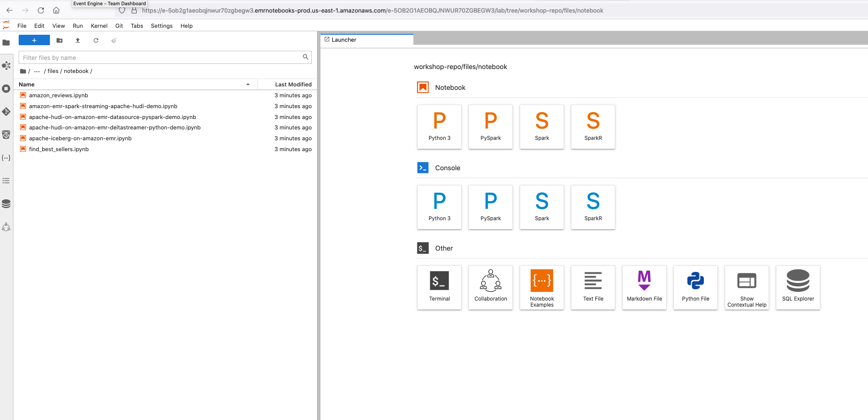
Task: Open the Git menu
Action: point(119,26)
